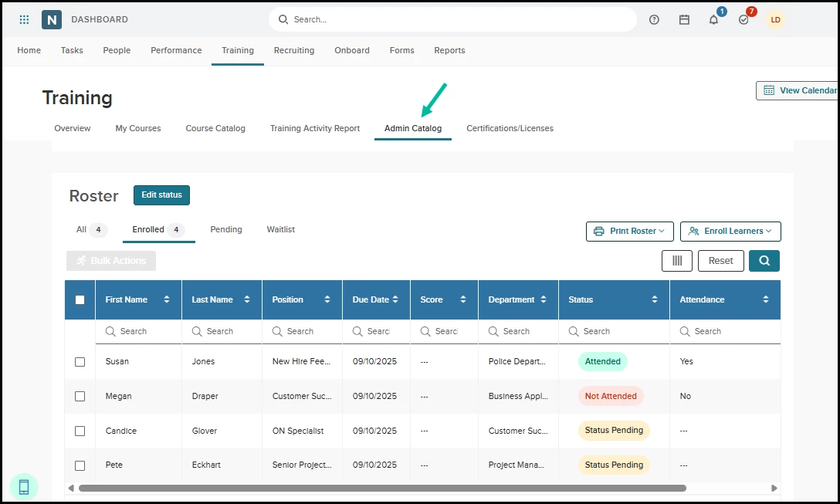Switch to Training Activity Report tab
The height and width of the screenshot is (504, 840).
click(x=315, y=129)
